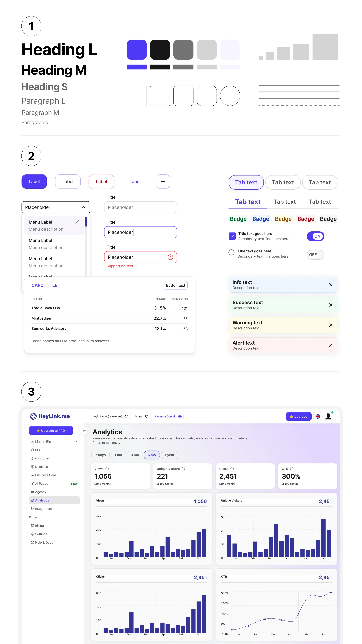Open the user profile avatar

point(328,416)
